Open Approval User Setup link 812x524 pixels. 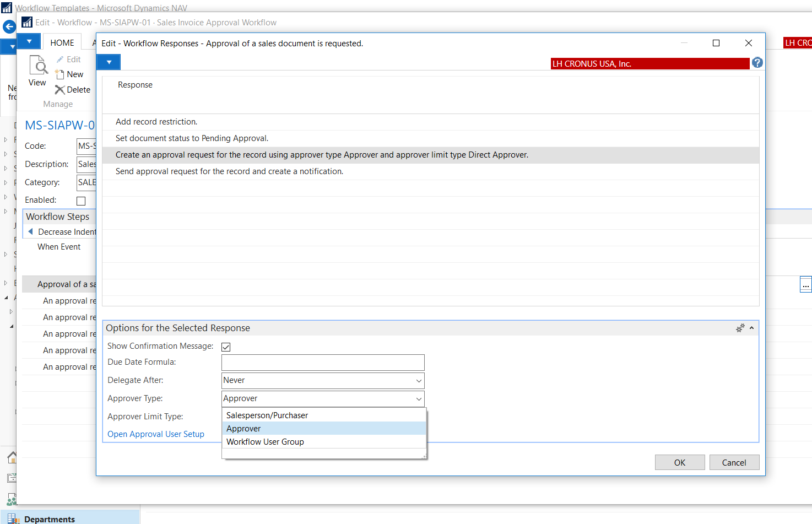[156, 434]
